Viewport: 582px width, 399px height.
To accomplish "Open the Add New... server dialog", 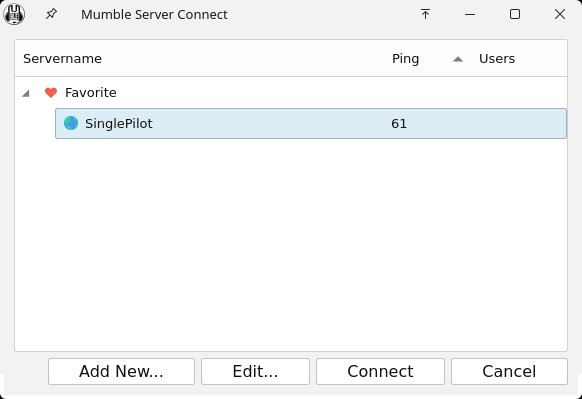I will [x=121, y=372].
